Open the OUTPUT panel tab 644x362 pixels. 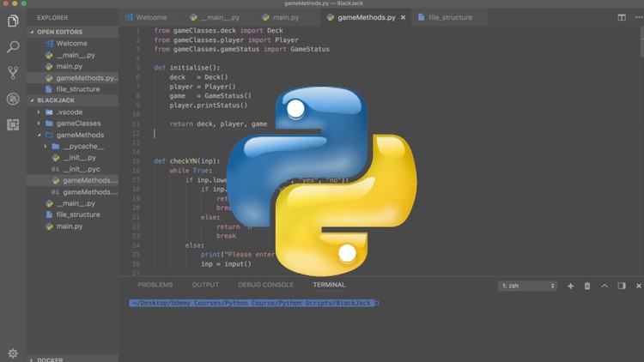click(205, 285)
